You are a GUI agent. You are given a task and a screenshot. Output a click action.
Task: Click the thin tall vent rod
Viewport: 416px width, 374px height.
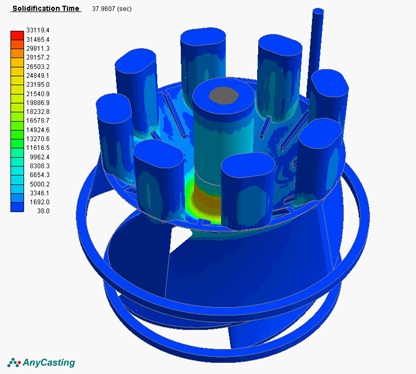point(316,48)
